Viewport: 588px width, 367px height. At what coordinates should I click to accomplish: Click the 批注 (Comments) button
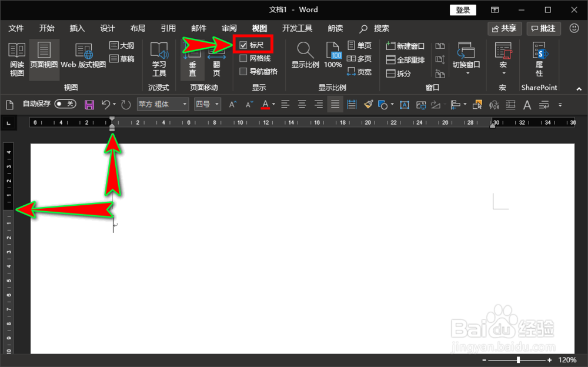click(543, 28)
